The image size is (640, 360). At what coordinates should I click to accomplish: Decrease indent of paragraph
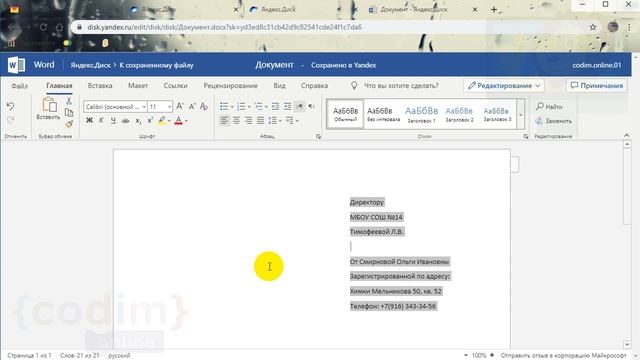pos(276,107)
